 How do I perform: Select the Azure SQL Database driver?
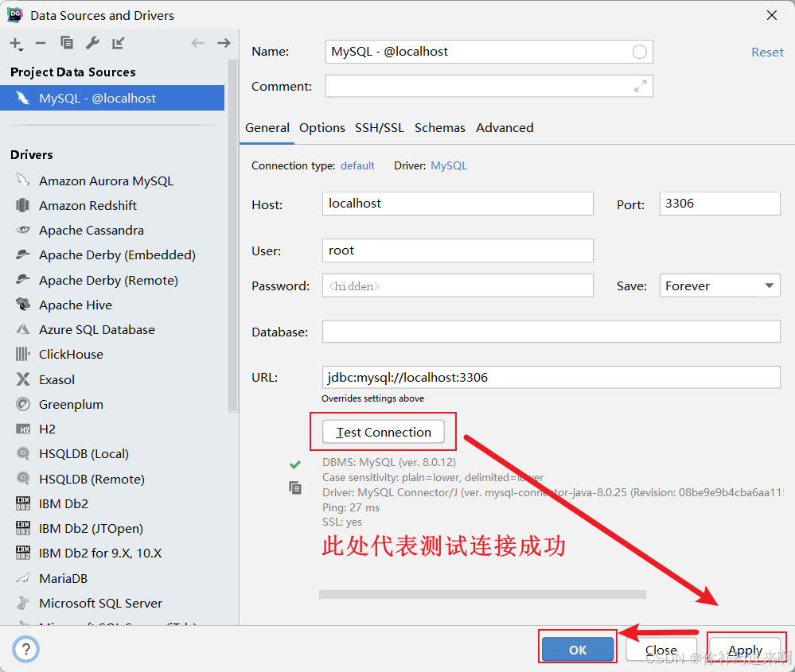pyautogui.click(x=97, y=329)
